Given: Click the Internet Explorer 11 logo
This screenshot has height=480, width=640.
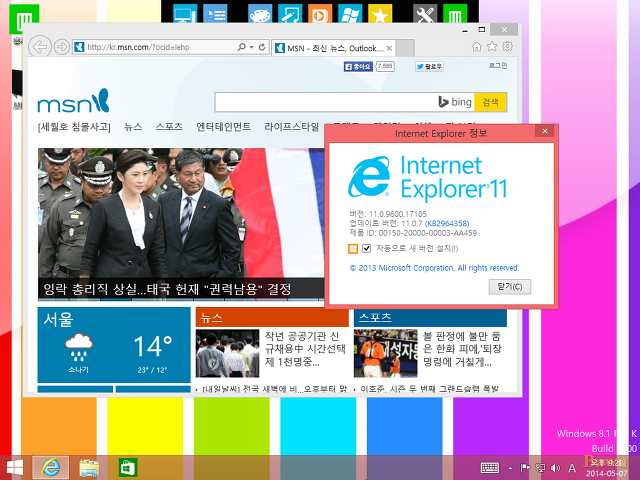Looking at the screenshot, I should 427,178.
